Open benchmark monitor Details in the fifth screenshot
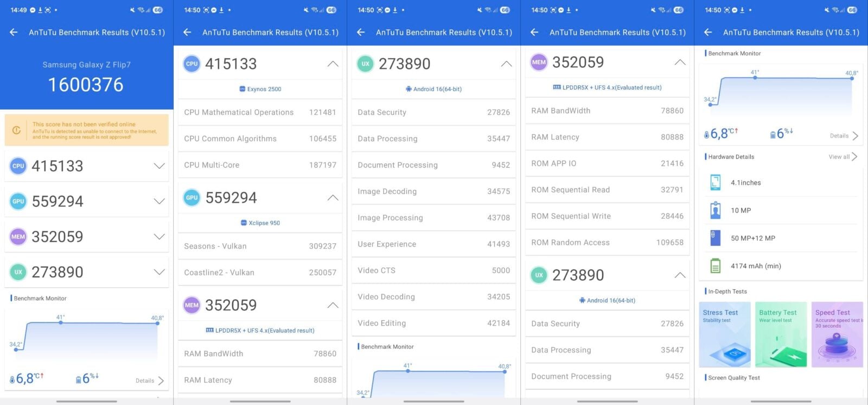 [844, 136]
